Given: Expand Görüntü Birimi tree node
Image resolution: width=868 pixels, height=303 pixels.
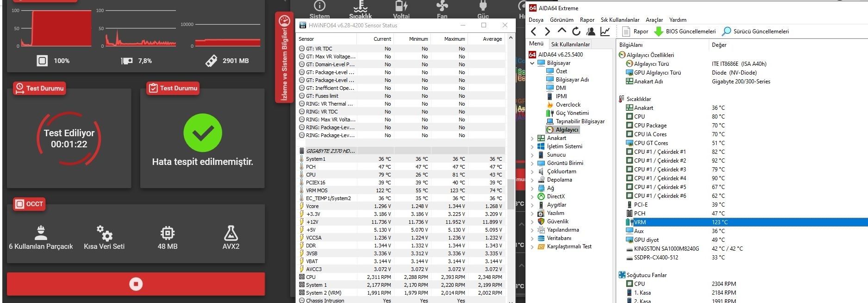Looking at the screenshot, I should point(532,163).
